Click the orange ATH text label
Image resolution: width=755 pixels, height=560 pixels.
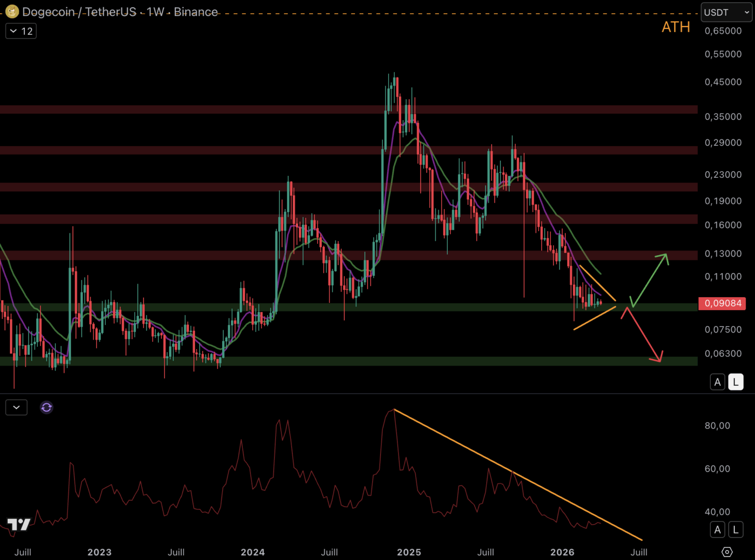tap(676, 27)
